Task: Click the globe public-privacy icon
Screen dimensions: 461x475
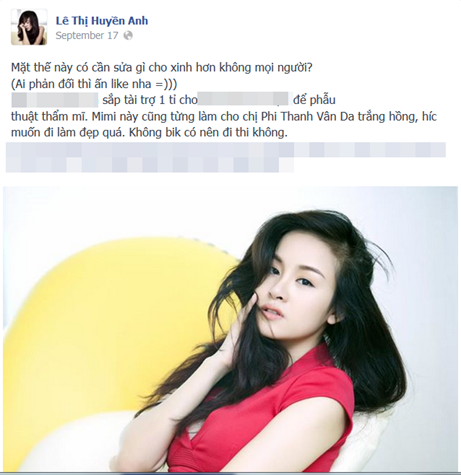Action: click(x=128, y=36)
